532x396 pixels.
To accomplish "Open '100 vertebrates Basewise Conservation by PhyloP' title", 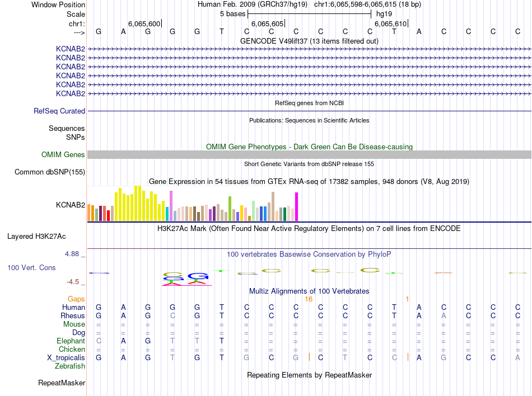I will coord(309,254).
